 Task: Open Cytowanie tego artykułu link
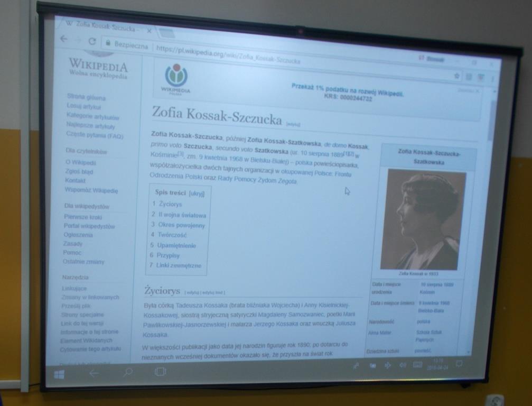point(90,348)
